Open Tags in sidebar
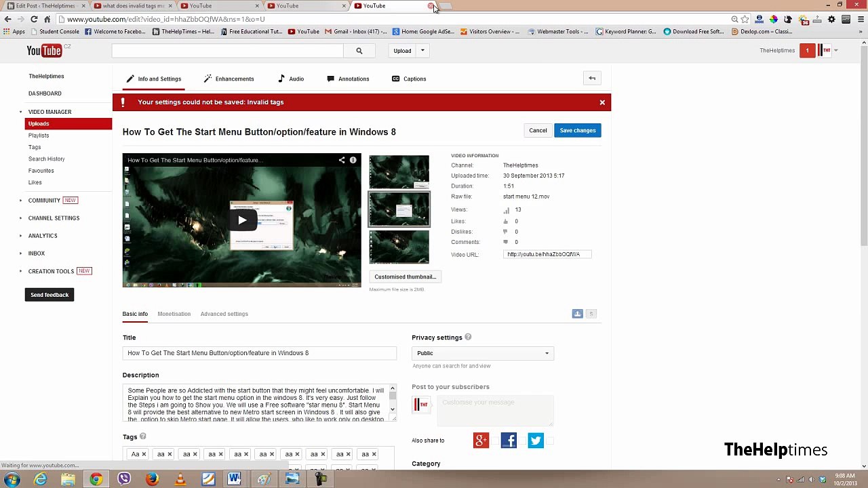The width and height of the screenshot is (868, 488). pos(35,147)
